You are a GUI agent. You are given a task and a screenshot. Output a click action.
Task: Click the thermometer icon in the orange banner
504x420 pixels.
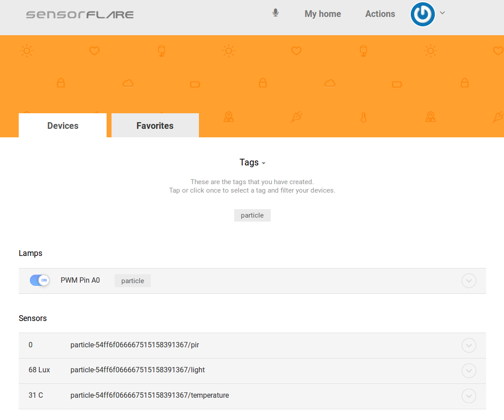pos(364,117)
